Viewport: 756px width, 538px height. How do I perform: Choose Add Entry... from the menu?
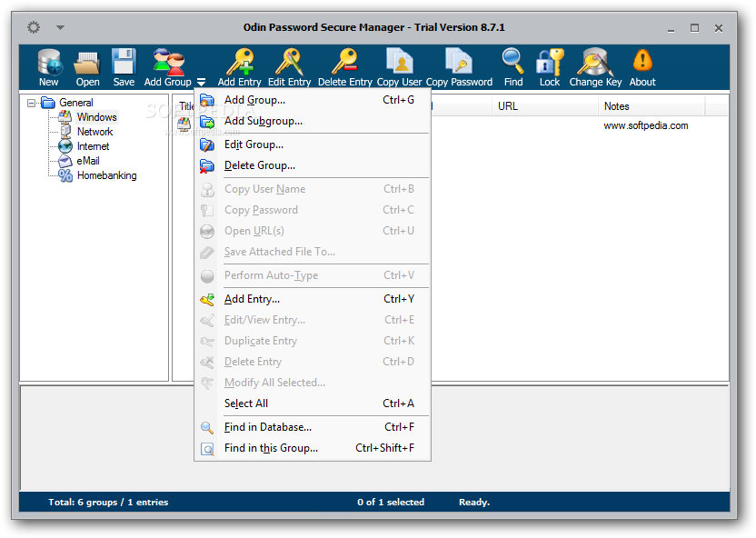pos(313,299)
